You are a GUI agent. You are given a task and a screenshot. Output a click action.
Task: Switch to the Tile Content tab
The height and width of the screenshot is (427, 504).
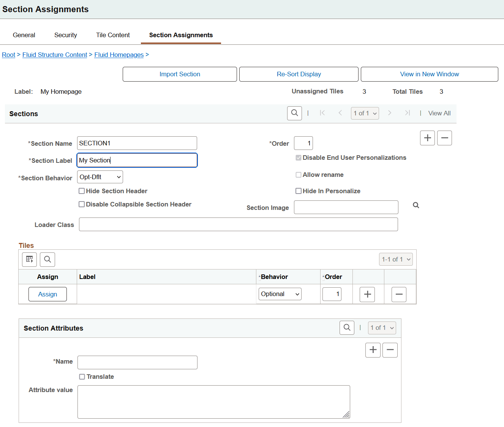(x=113, y=35)
